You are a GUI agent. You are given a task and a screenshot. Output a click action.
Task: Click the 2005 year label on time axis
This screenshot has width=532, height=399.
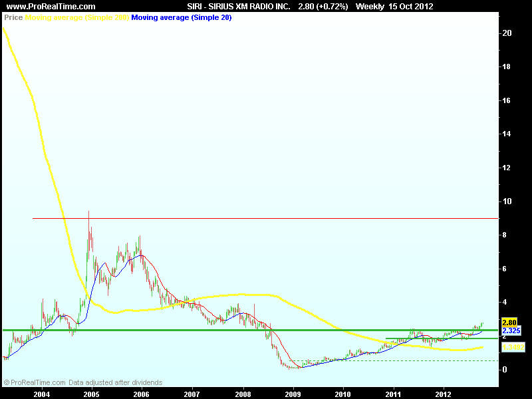click(x=91, y=394)
